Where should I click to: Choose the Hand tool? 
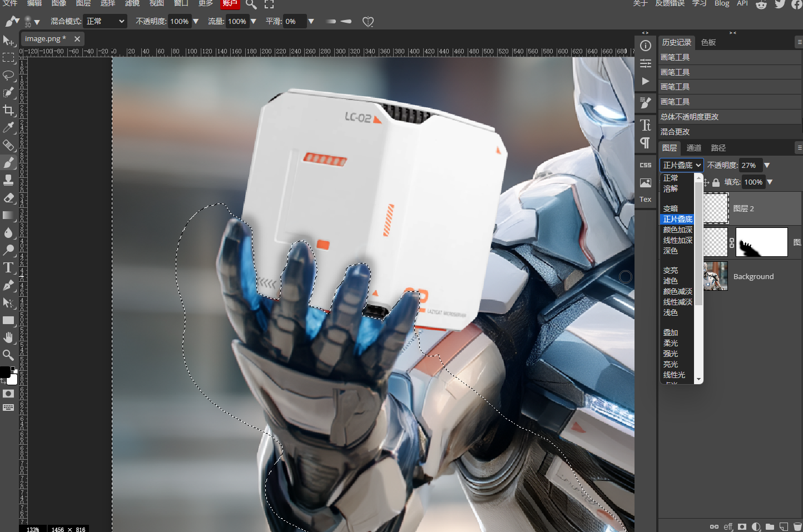pos(8,337)
